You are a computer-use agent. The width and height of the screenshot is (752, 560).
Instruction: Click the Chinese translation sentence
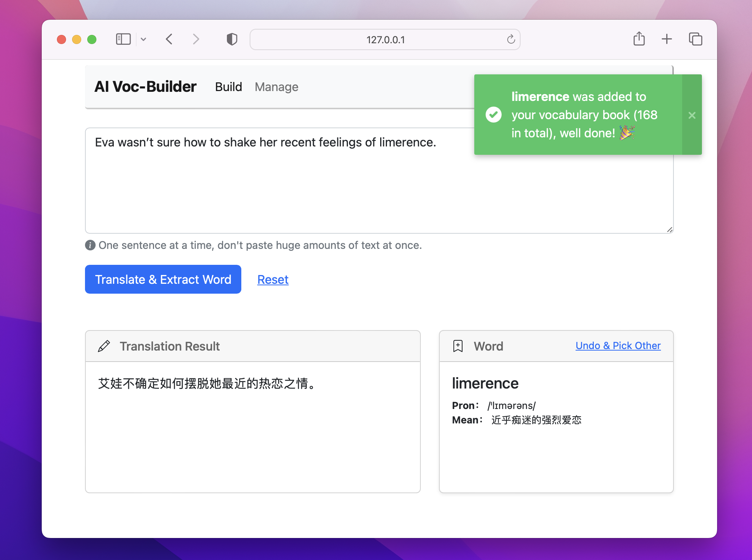coord(208,384)
